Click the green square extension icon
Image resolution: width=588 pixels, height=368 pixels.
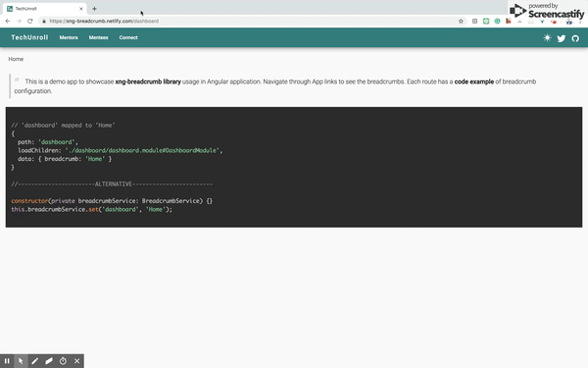coord(486,21)
